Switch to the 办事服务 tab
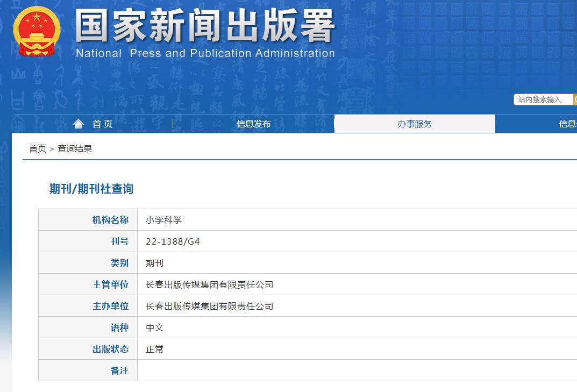The height and width of the screenshot is (392, 577). (415, 123)
